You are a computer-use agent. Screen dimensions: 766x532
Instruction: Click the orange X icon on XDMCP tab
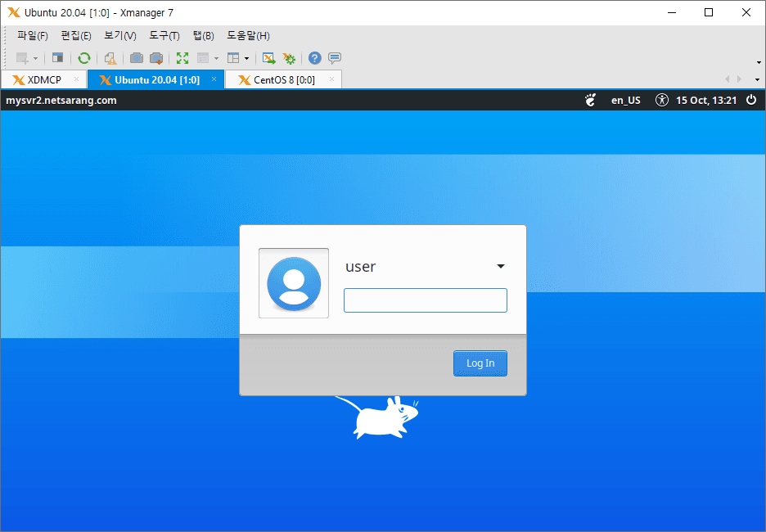[19, 80]
